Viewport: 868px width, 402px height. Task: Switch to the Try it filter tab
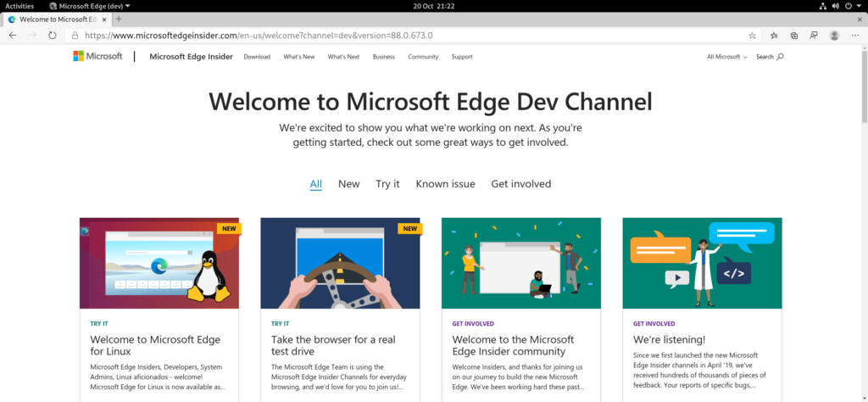(x=387, y=184)
